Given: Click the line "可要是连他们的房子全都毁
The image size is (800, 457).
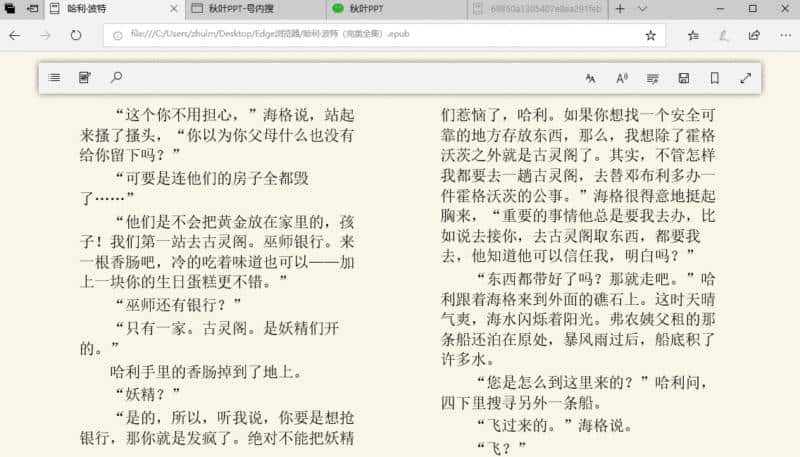Looking at the screenshot, I should coord(212,179).
